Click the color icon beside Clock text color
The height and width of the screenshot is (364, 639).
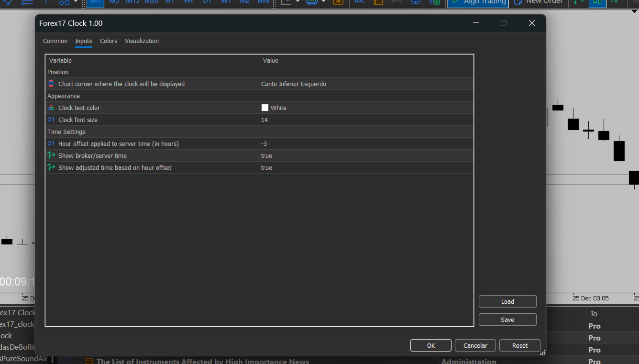51,108
